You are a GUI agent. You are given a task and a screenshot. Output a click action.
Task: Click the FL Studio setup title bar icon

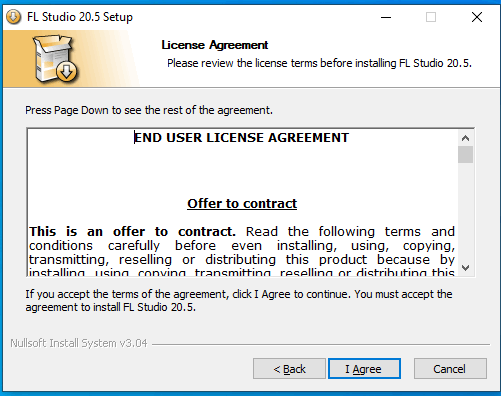14,17
